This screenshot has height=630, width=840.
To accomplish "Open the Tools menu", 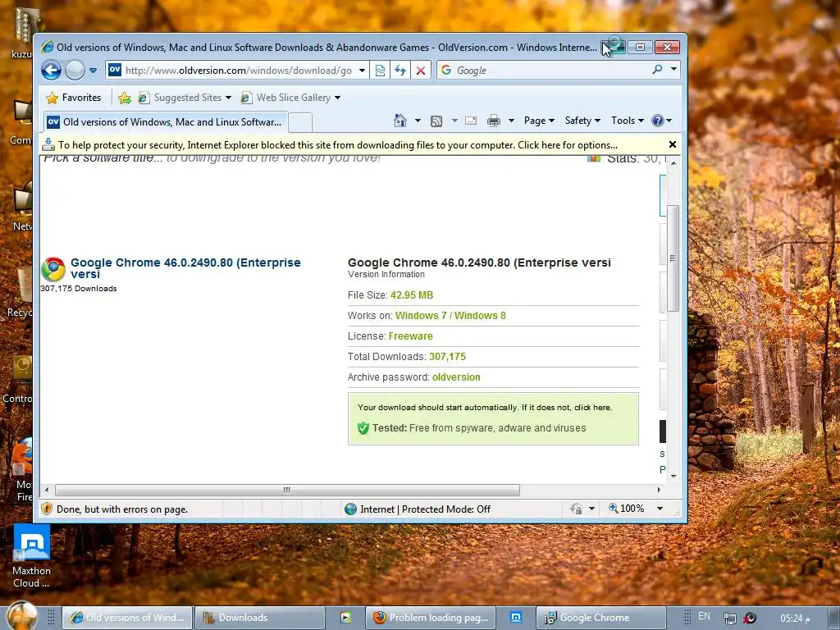I will click(x=628, y=121).
